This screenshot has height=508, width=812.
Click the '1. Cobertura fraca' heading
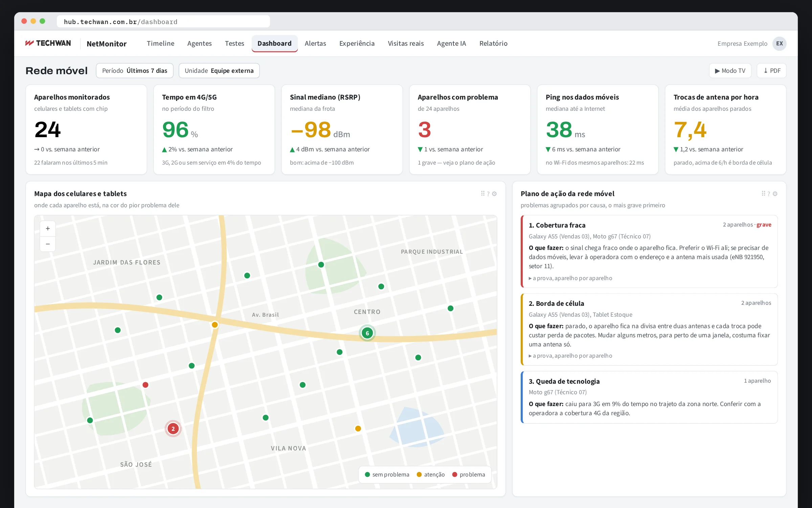tap(557, 225)
